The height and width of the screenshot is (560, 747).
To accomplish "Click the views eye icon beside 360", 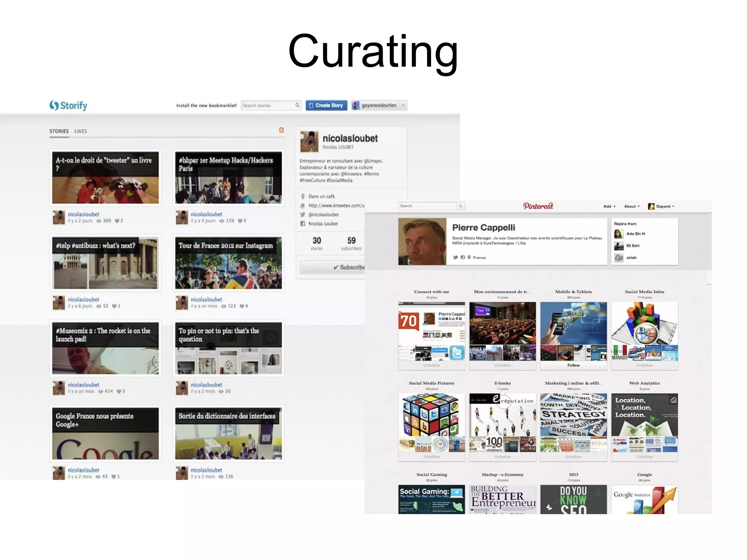I will coord(99,221).
